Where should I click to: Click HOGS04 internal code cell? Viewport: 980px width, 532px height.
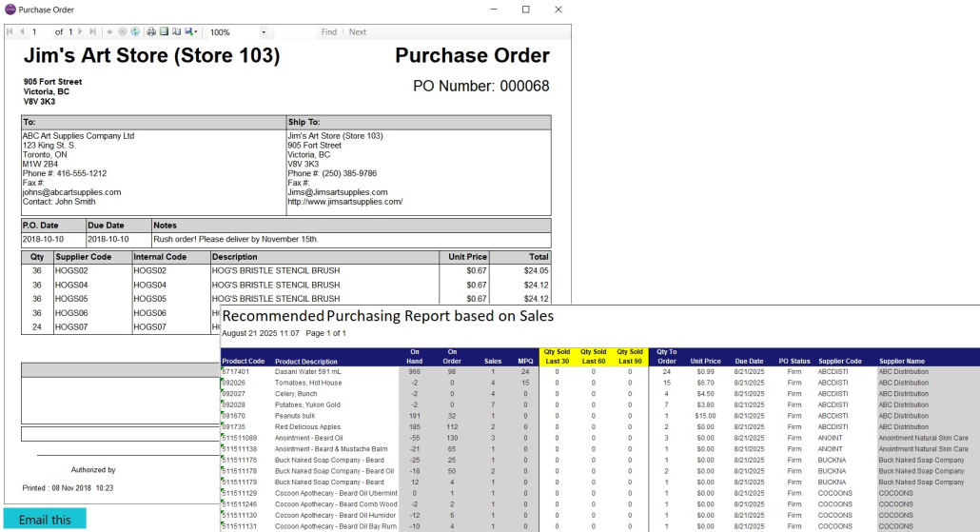click(x=150, y=285)
